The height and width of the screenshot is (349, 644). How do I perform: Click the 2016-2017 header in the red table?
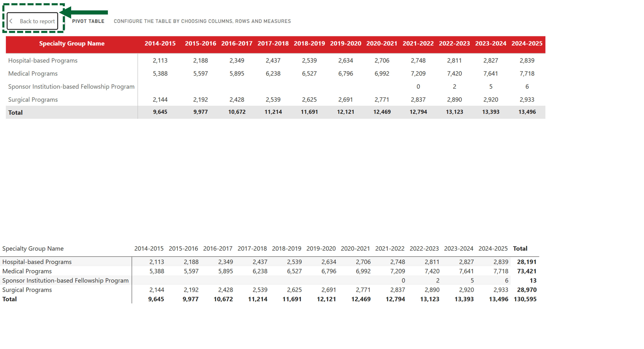coord(237,43)
